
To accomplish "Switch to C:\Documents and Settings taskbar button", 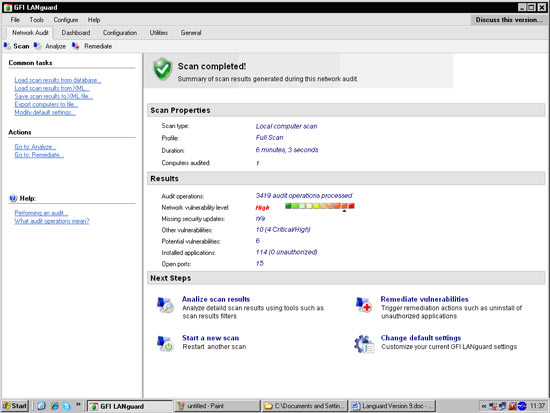I will point(304,406).
